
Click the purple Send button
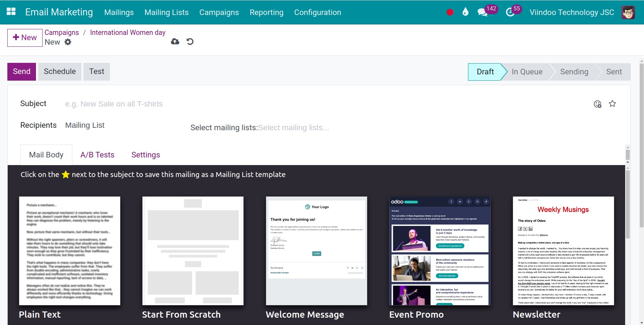coord(22,72)
